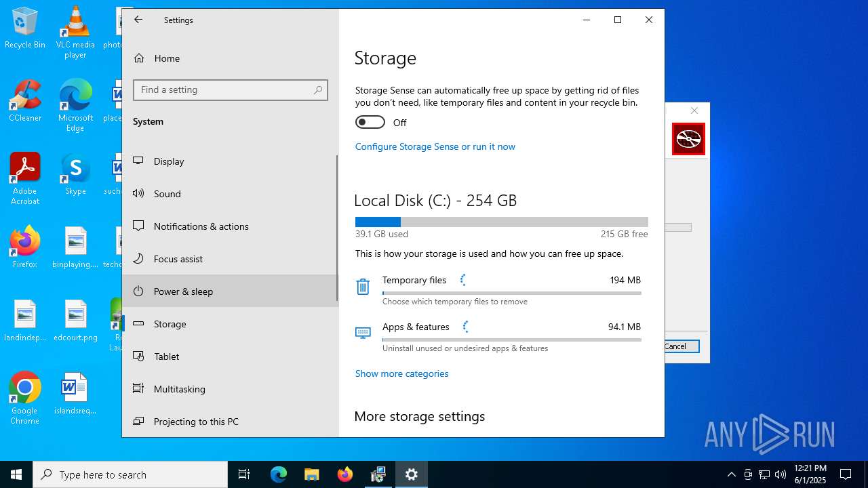Click Cancel in the background dialog
This screenshot has width=868, height=488.
tap(682, 346)
